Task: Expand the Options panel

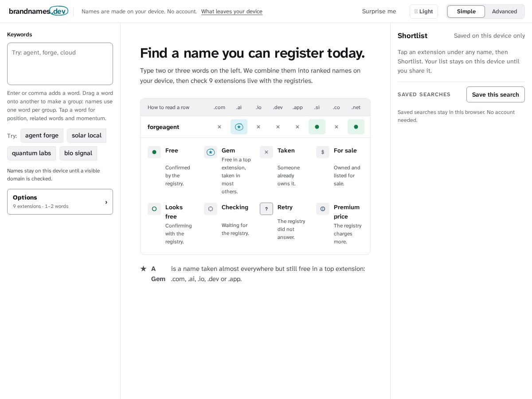Action: [60, 202]
